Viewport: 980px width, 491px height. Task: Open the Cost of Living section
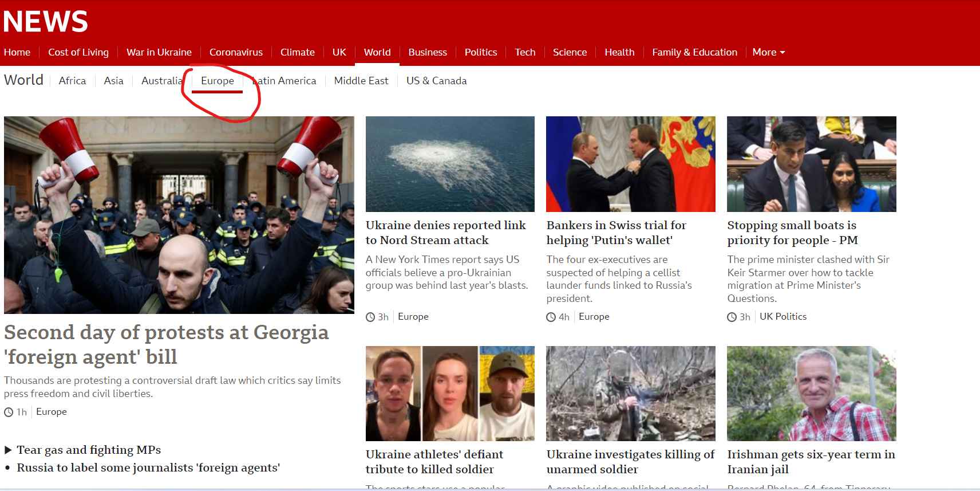point(78,52)
